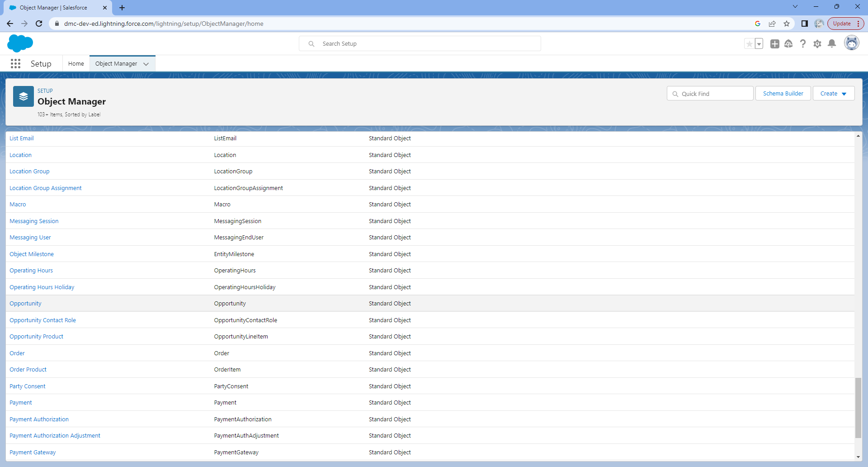The width and height of the screenshot is (868, 467).
Task: Open the notifications bell
Action: (x=831, y=44)
